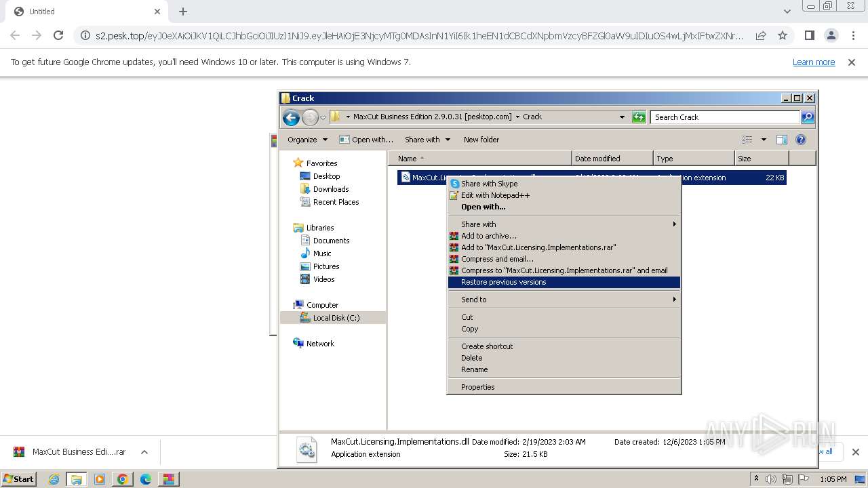Click the search magnifier icon in Crack window
The image size is (868, 488).
pos(807,117)
